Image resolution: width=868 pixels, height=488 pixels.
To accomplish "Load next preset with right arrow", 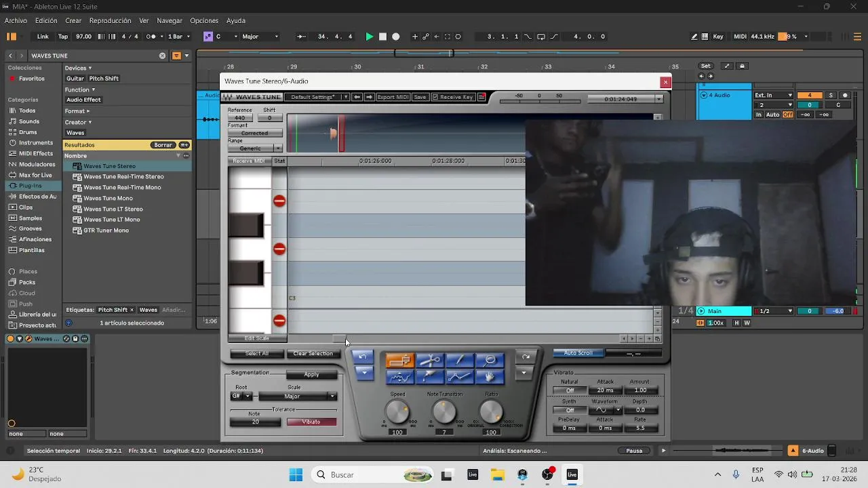I will coord(369,97).
